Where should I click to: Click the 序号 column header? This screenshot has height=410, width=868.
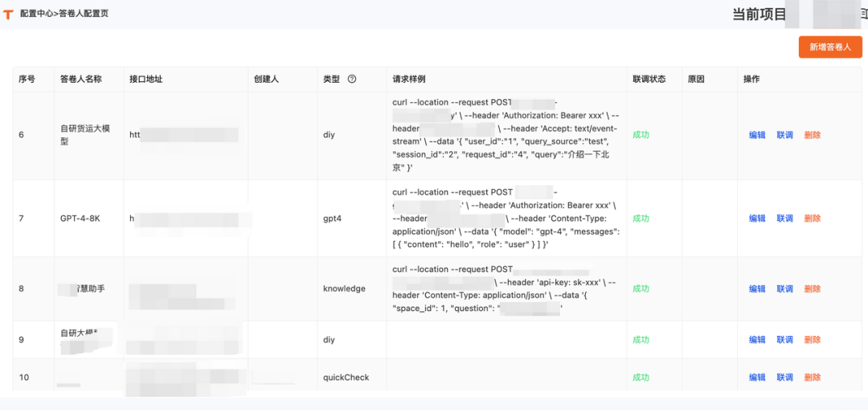click(27, 80)
